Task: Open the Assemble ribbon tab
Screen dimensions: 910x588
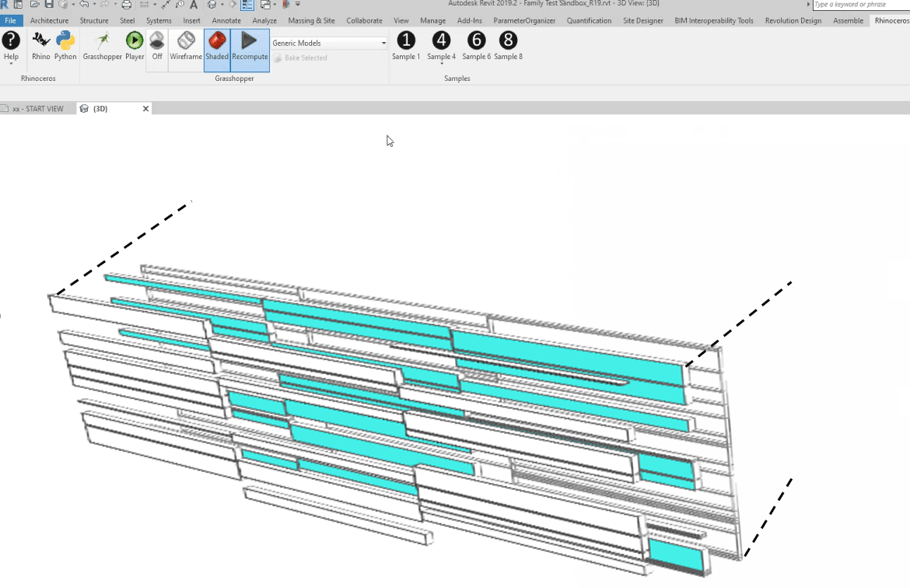Action: [848, 20]
